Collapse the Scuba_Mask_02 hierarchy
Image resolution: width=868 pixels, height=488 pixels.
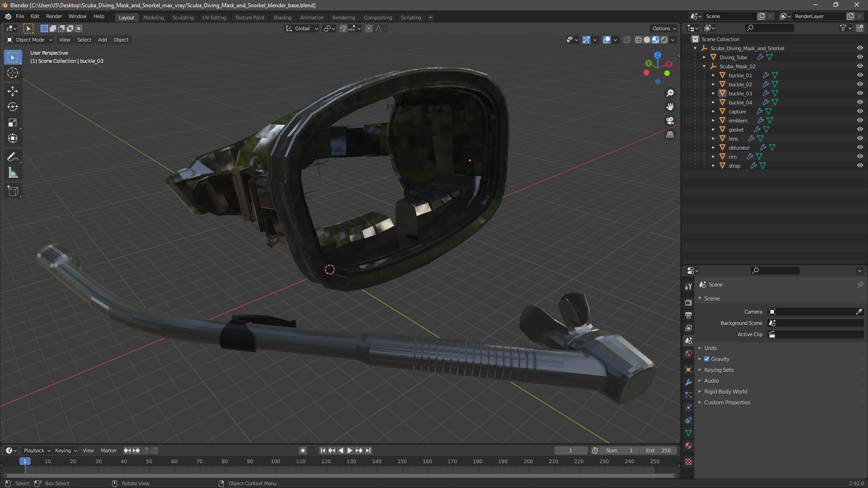[704, 66]
